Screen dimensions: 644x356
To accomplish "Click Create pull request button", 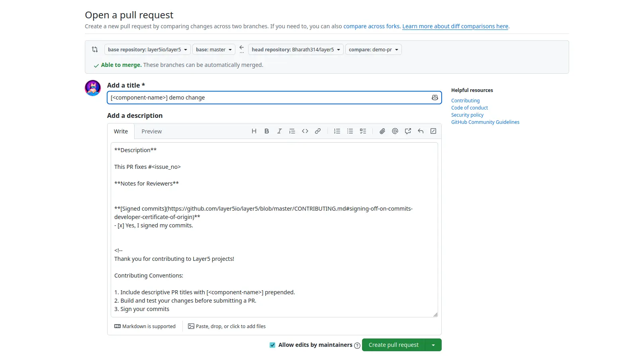I will tap(393, 345).
